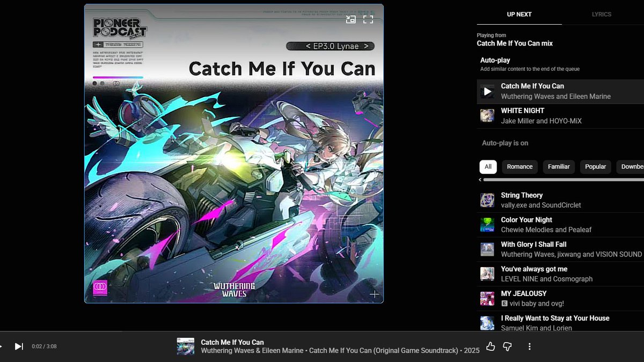The width and height of the screenshot is (644, 362).
Task: Select the Popular filter chip
Action: click(x=596, y=167)
